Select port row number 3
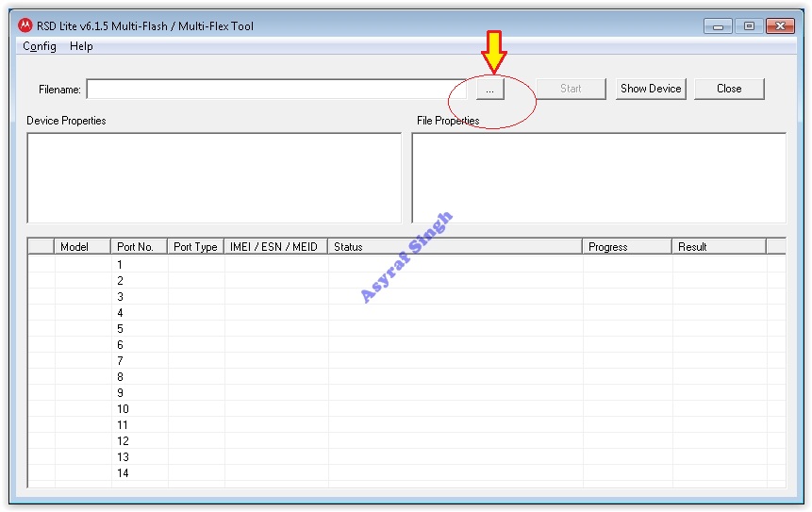Image resolution: width=812 pixels, height=512 pixels. tap(406, 297)
